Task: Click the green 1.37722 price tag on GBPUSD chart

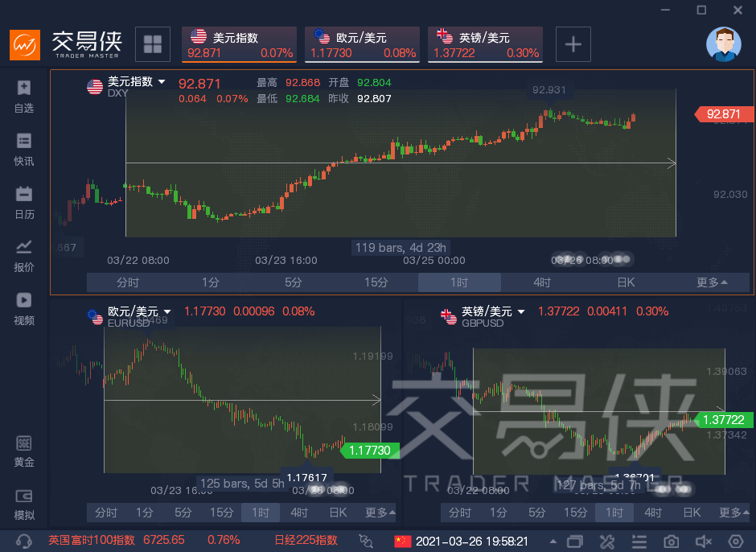Action: pyautogui.click(x=724, y=420)
